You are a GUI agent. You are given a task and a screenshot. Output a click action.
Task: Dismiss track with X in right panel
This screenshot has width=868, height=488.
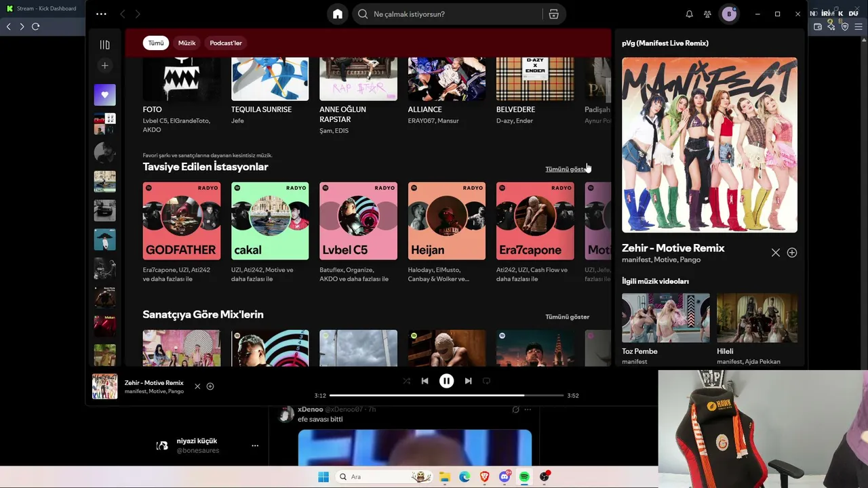pyautogui.click(x=776, y=253)
